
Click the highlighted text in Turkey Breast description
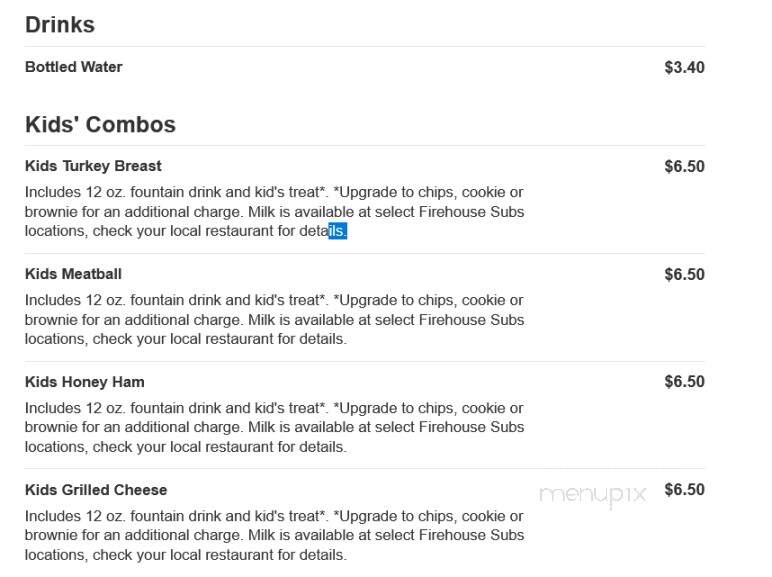[338, 231]
